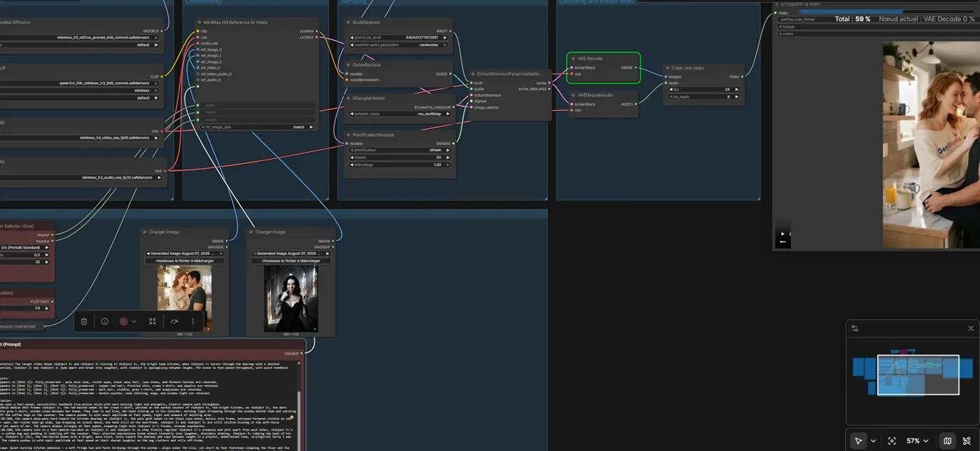
Task: Expand cursor mode dropdown arrow
Action: coord(873,441)
